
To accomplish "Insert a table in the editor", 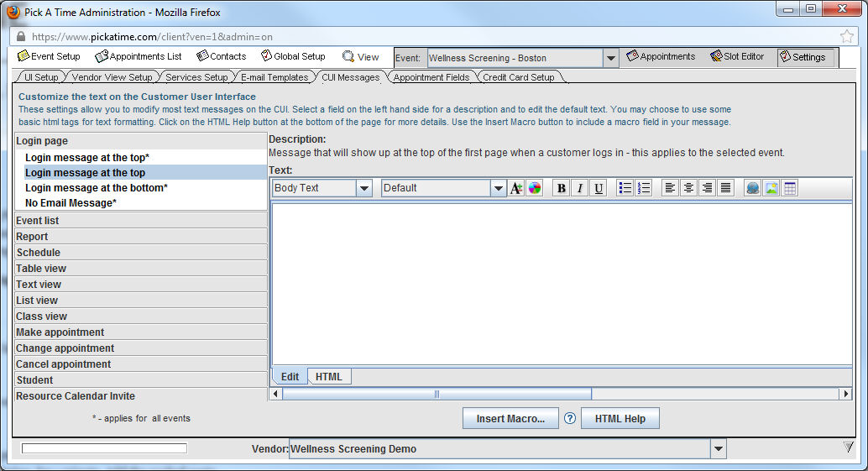I will pyautogui.click(x=789, y=188).
